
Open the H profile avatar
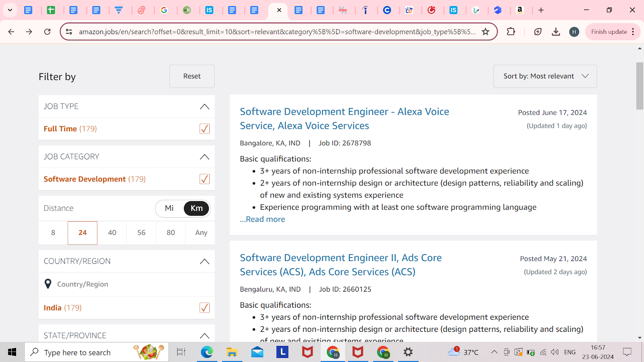574,32
